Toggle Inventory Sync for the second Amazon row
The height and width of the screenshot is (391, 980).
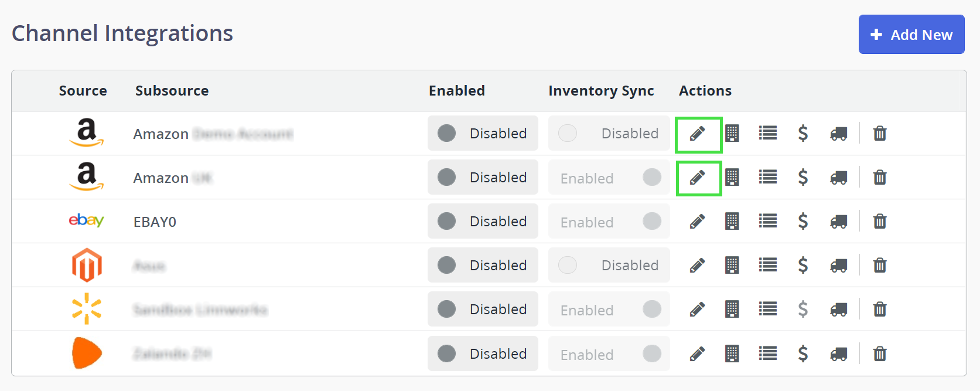pos(609,178)
